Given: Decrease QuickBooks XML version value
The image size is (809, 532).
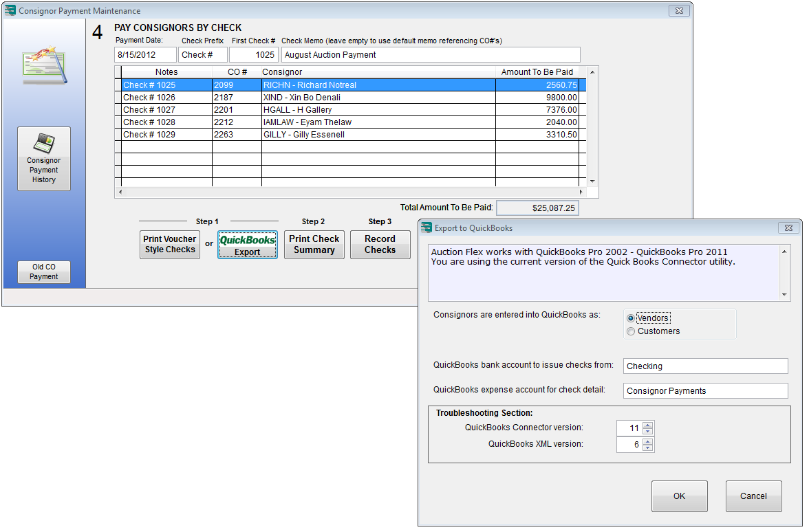Looking at the screenshot, I should pyautogui.click(x=647, y=448).
